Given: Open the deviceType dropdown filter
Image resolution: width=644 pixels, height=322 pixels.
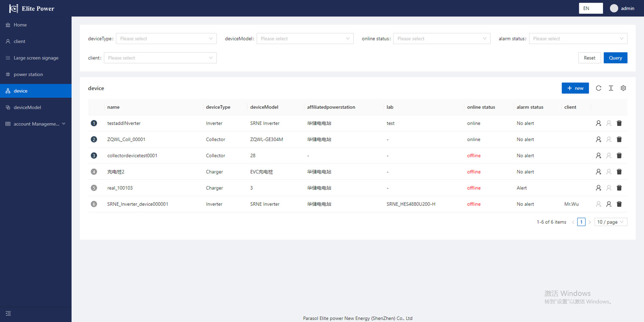Looking at the screenshot, I should coord(166,39).
